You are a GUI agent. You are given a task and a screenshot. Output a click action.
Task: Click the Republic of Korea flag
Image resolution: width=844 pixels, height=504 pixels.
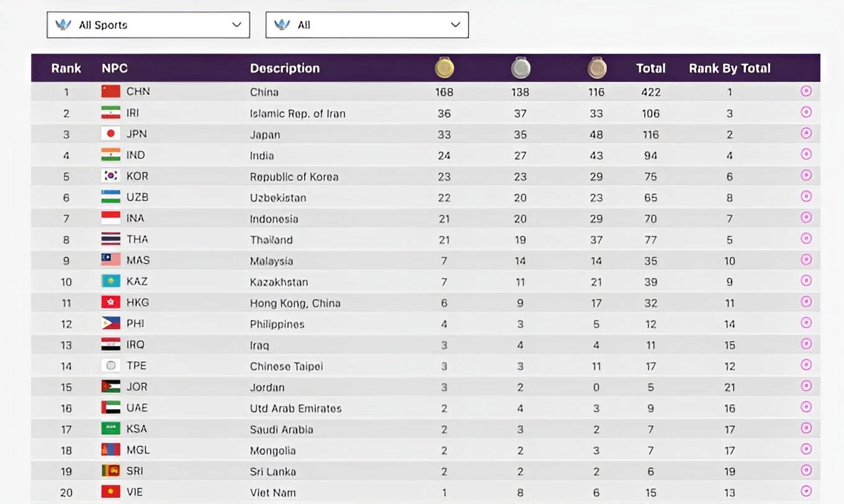(x=111, y=176)
